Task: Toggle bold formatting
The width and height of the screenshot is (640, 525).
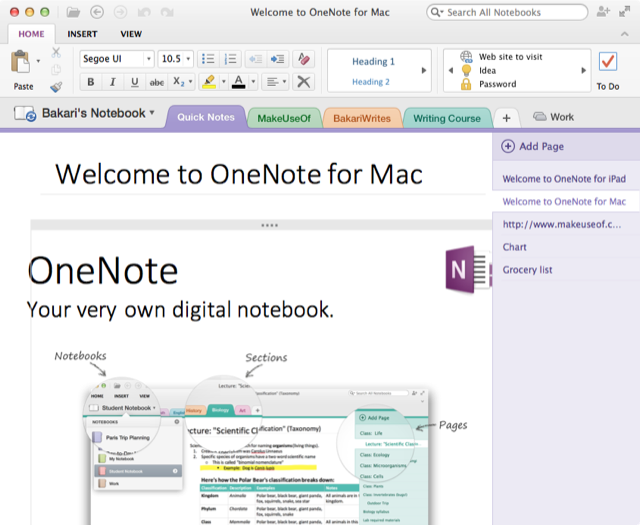Action: (x=91, y=82)
